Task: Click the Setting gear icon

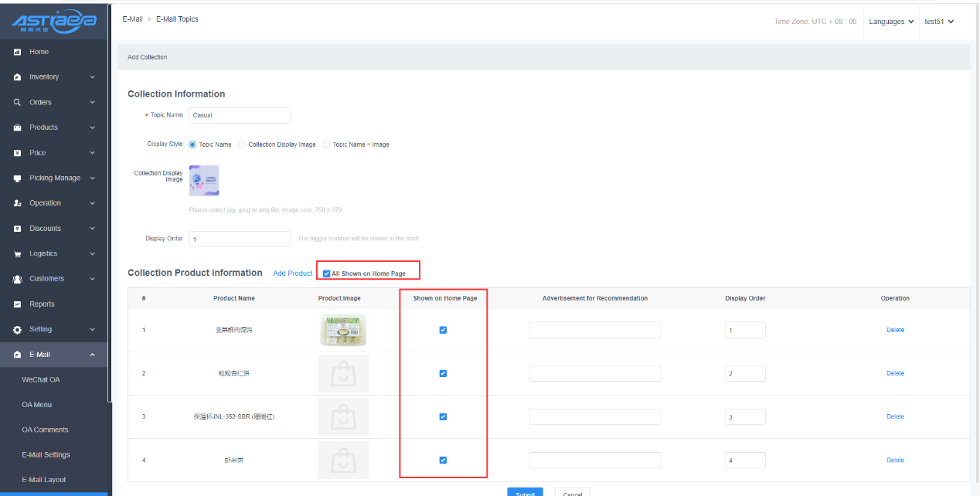Action: point(17,330)
